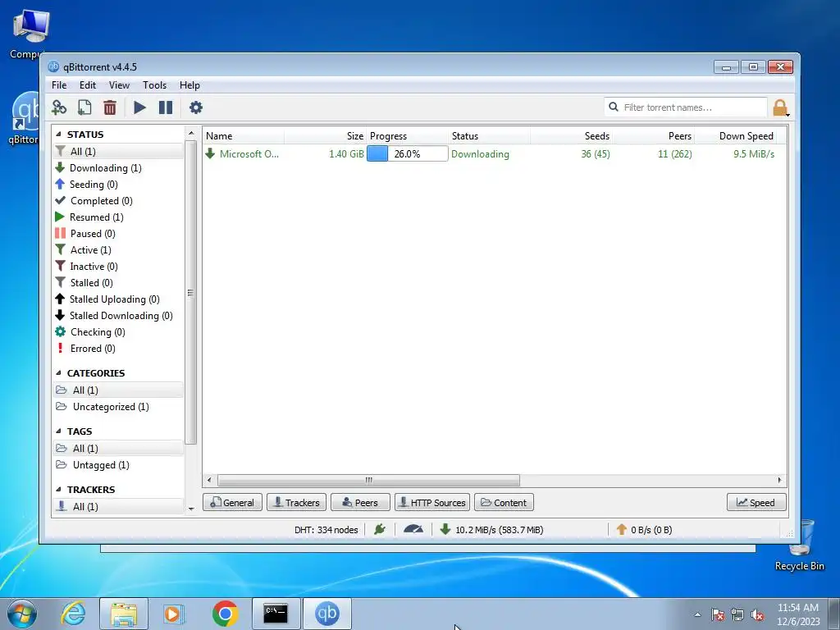Screen dimensions: 840x630
Task: Sort by the Name column header
Action: [x=244, y=136]
